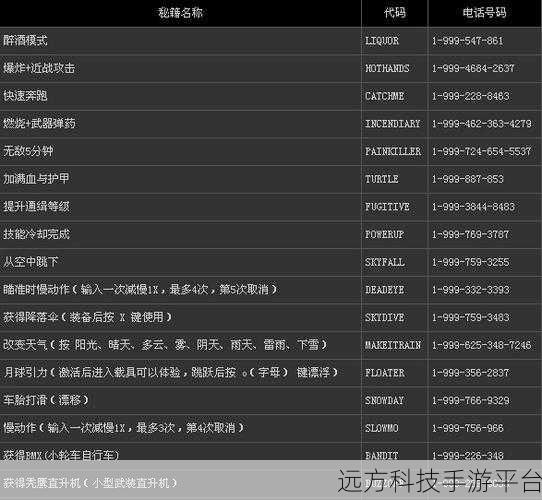Image resolution: width=542 pixels, height=500 pixels.
Task: Click the 月球引力 cheat description
Action: click(170, 372)
